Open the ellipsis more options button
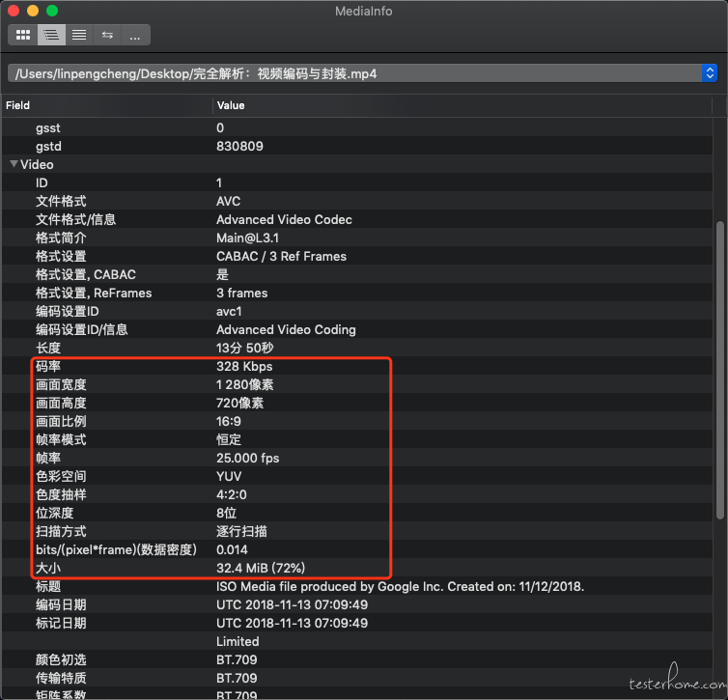The height and width of the screenshot is (700, 728). 135,35
